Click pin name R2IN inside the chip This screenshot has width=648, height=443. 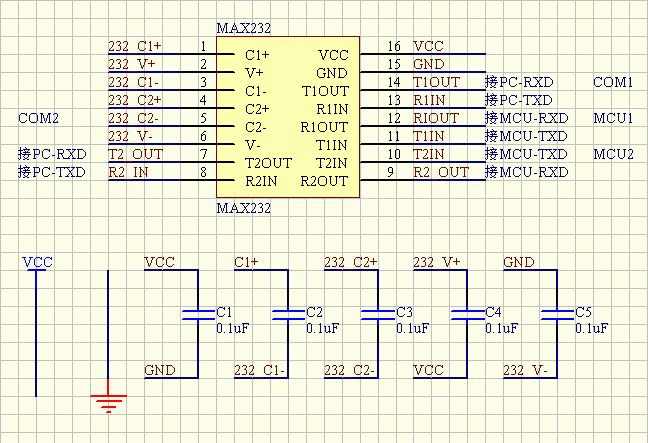[x=261, y=181]
